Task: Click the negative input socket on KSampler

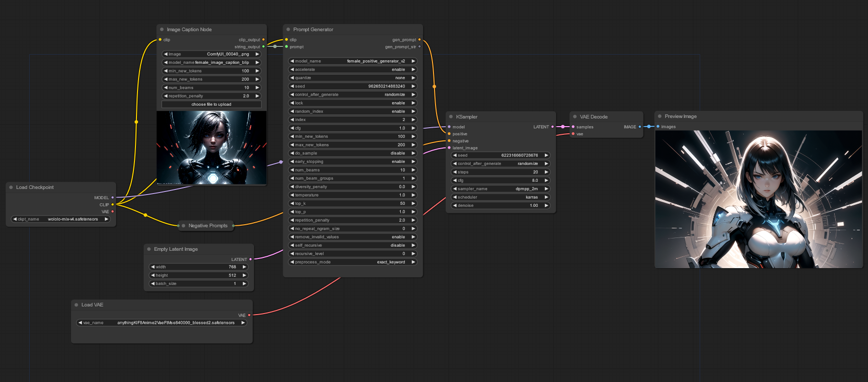Action: click(449, 141)
